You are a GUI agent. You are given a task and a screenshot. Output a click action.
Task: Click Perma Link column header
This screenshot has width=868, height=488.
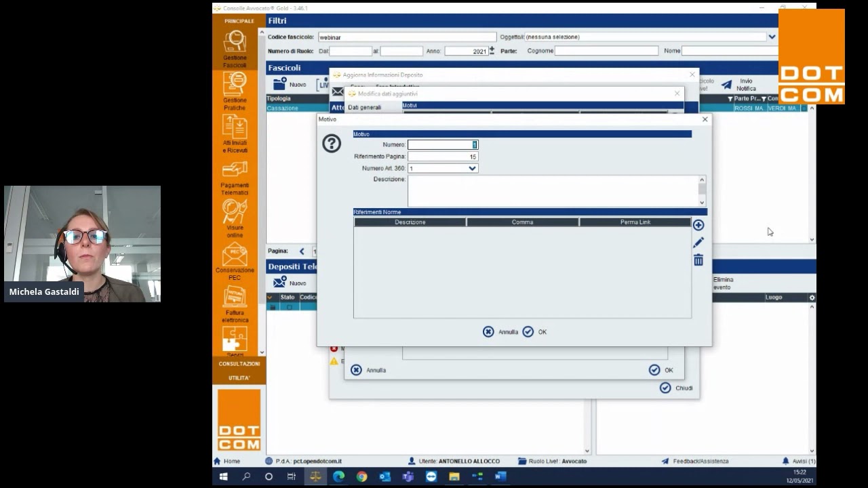pos(635,222)
